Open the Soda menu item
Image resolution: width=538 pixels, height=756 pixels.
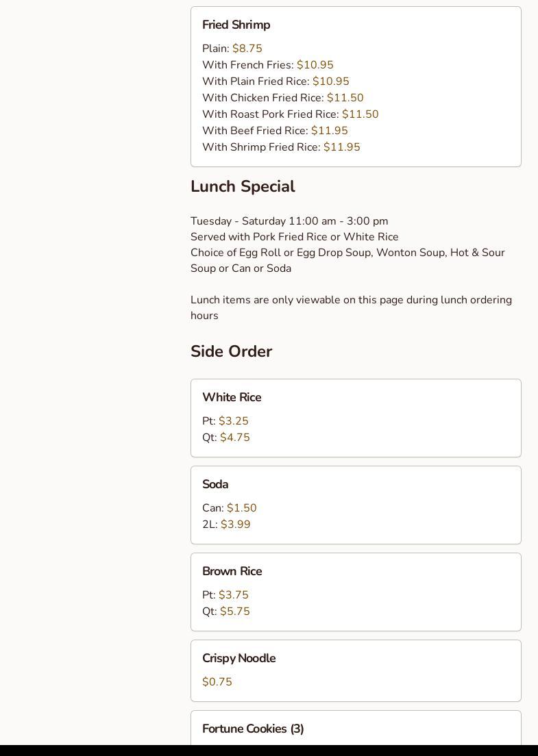pyautogui.click(x=215, y=485)
